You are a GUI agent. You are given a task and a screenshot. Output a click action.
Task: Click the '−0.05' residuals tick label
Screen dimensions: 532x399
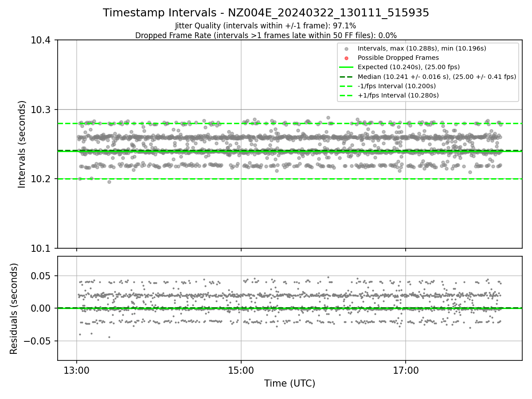pos(37,341)
